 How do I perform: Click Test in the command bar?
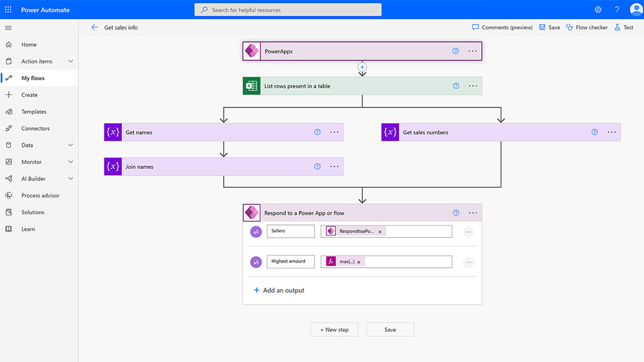click(x=624, y=28)
